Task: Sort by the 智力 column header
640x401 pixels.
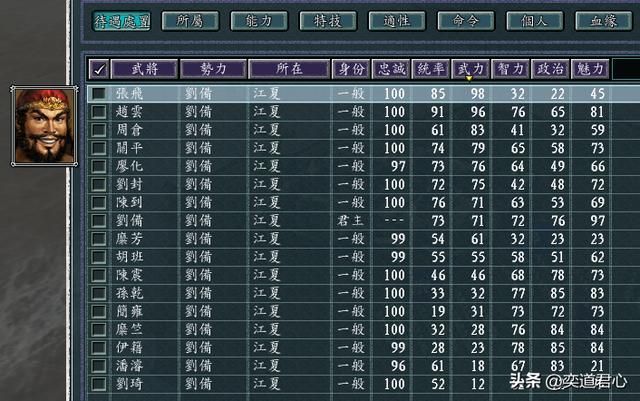Action: tap(511, 69)
